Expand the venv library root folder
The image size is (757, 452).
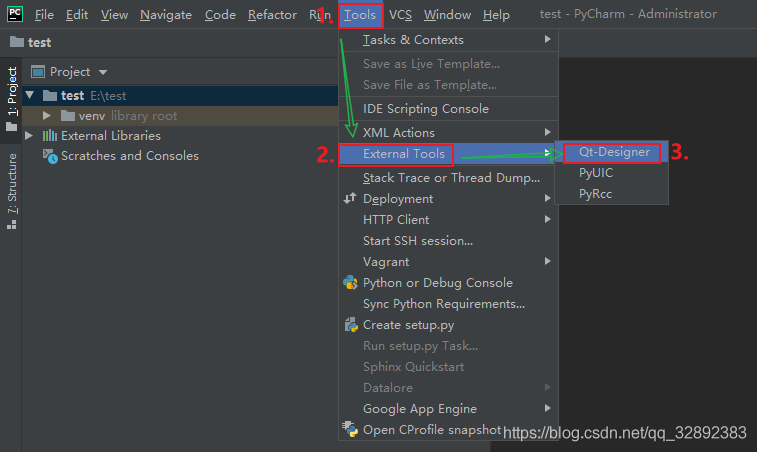47,116
